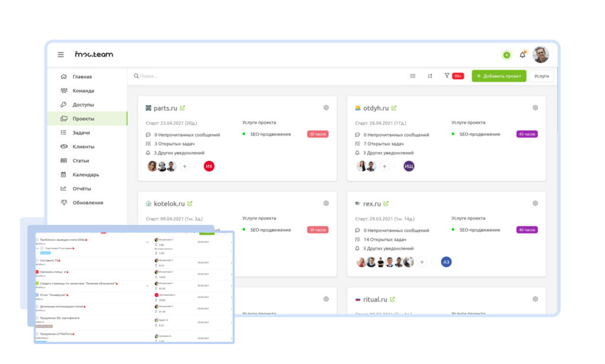605x364 pixels.
Task: Expand the task Проблема с выводом мета
Action: pyautogui.click(x=147, y=242)
